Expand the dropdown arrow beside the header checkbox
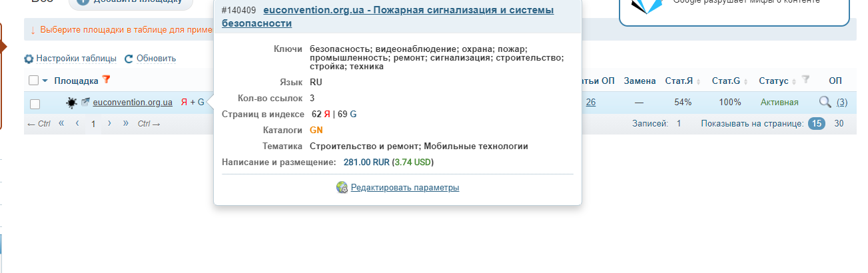 pos(45,81)
